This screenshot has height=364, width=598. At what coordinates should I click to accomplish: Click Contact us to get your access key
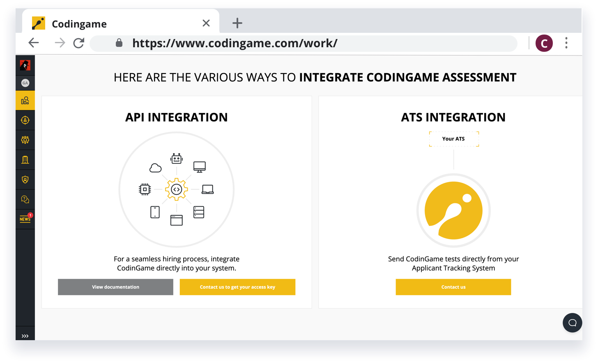[237, 287]
